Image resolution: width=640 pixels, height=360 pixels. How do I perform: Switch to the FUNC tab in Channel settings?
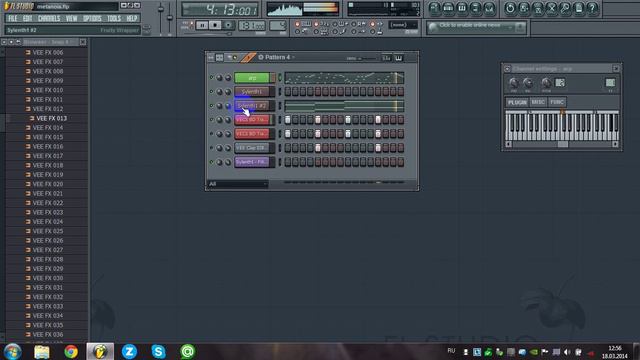[x=557, y=102]
